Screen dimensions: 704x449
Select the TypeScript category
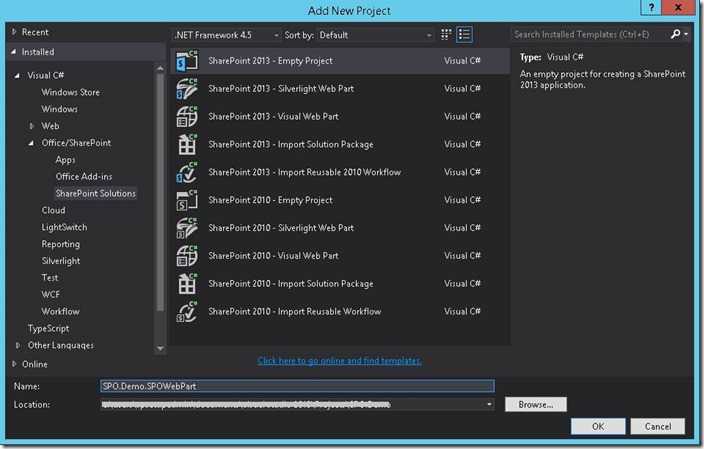pos(48,328)
